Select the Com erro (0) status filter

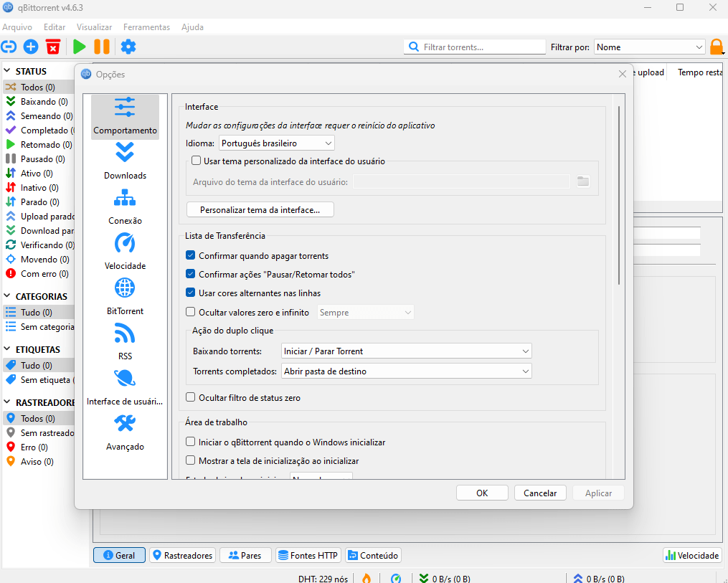[39, 274]
